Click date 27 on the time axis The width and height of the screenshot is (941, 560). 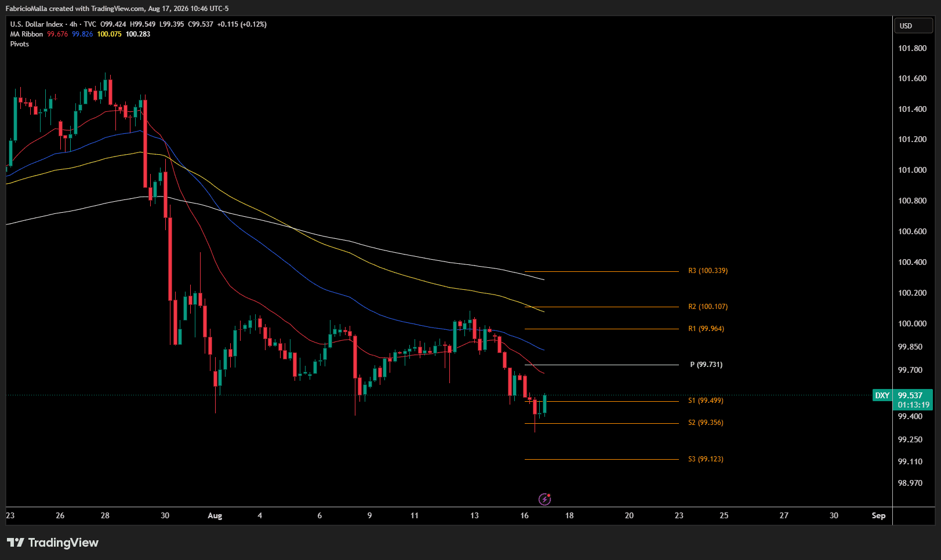pos(784,515)
